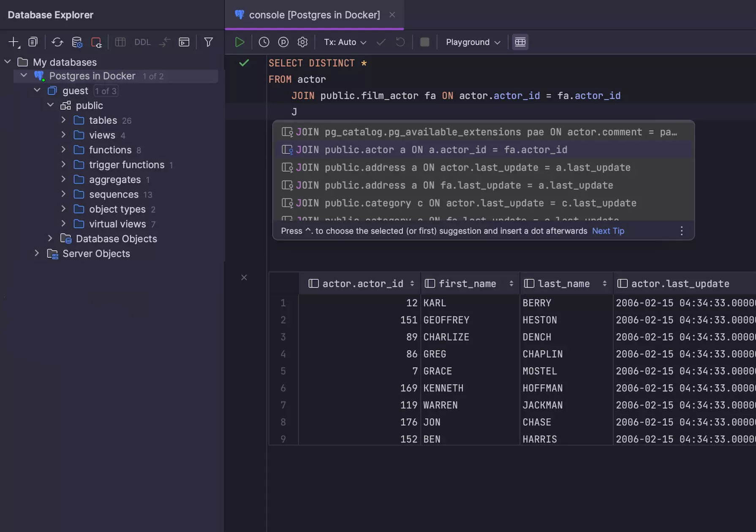Toggle sorting on first_name column
Viewport: 756px width, 532px height.
click(512, 283)
